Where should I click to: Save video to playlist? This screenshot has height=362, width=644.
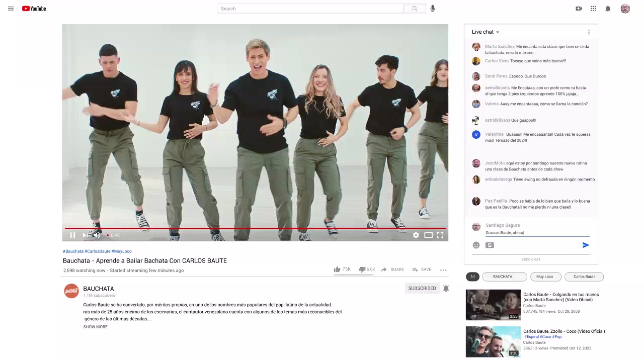tap(422, 269)
